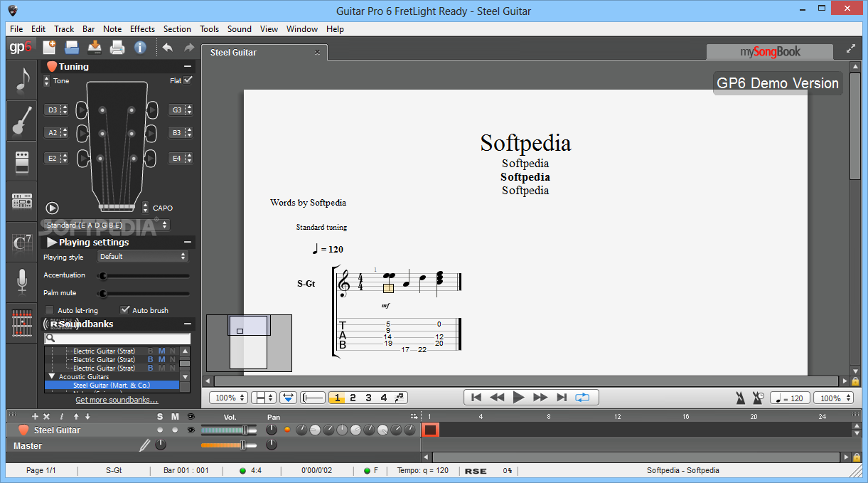Open a file with the folder icon

point(72,48)
